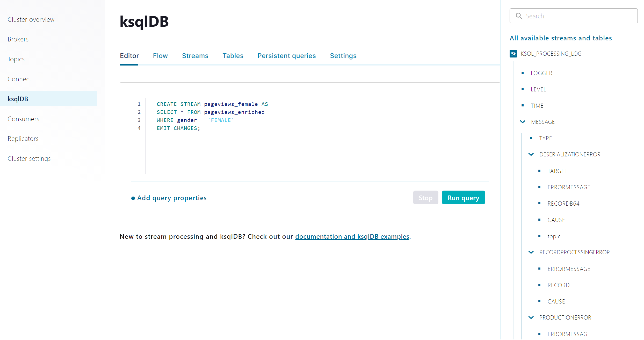Screen dimensions: 644x340
Task: Collapse the PRODUCTIONERROR chevron
Action: (531, 317)
